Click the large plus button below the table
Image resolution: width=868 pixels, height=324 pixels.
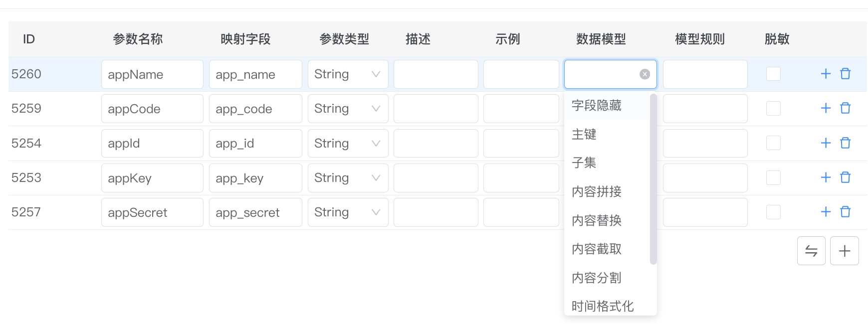[844, 251]
